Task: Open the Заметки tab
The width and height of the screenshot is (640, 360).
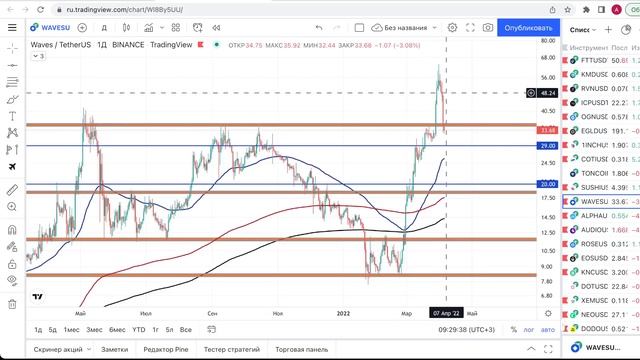Action: pyautogui.click(x=115, y=349)
